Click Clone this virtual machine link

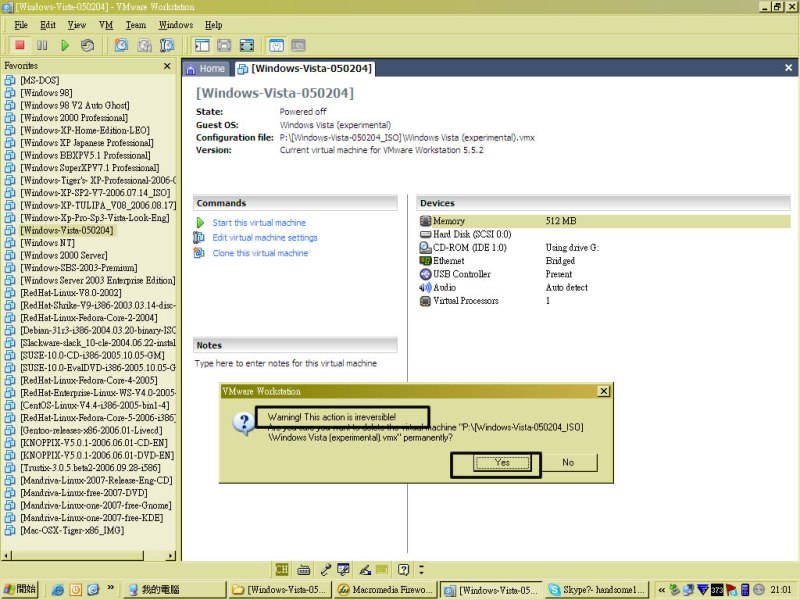pyautogui.click(x=260, y=253)
